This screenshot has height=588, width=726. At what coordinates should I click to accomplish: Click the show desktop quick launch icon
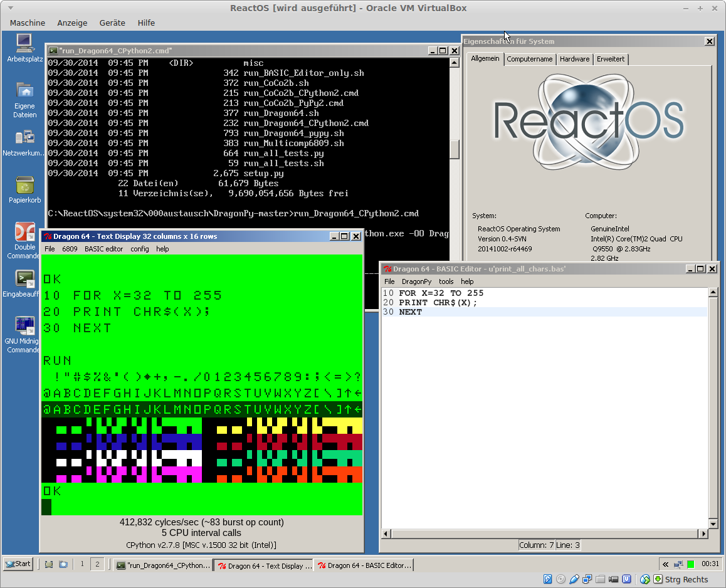coord(49,564)
